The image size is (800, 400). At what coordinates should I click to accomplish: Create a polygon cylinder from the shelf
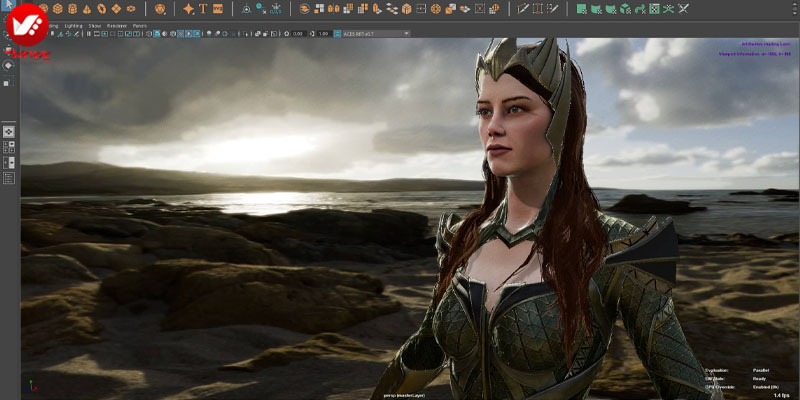[72, 9]
